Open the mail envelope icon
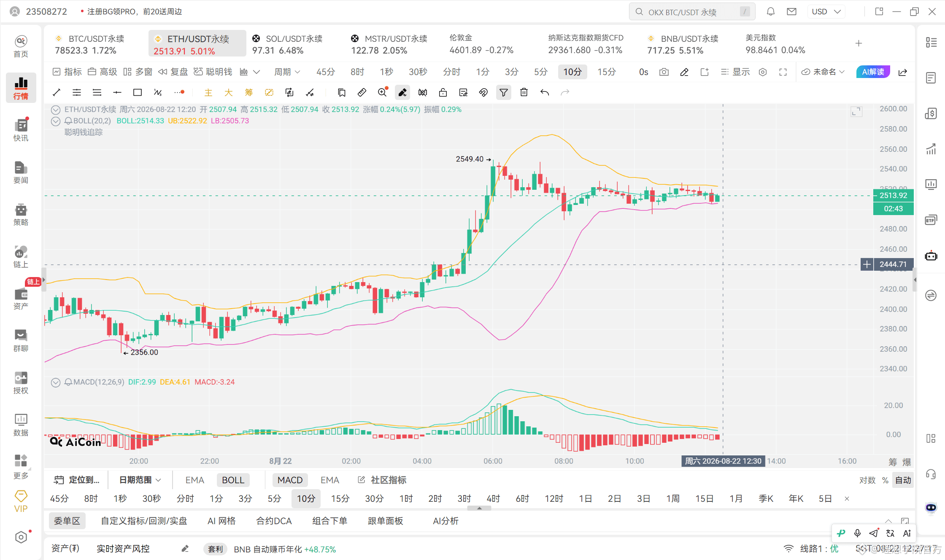Screen dimensions: 945x560 (792, 12)
